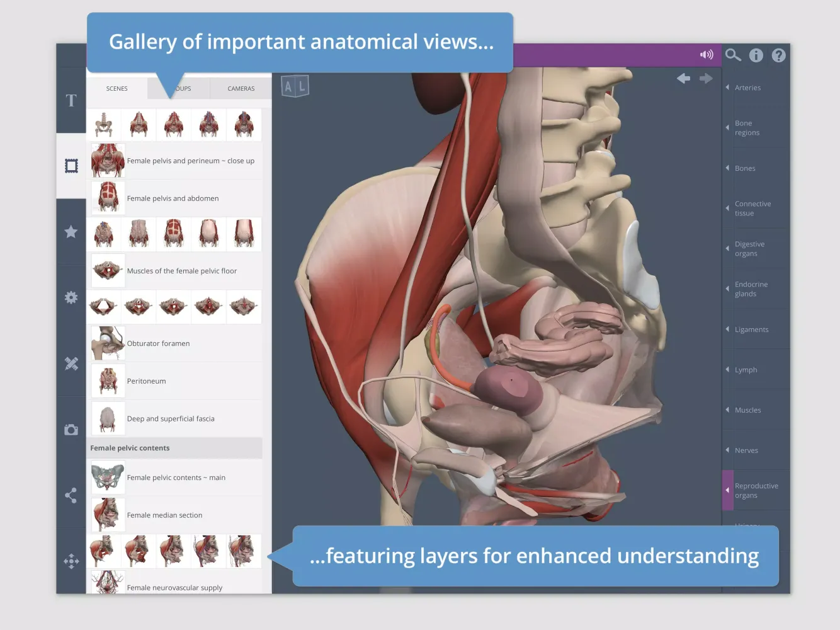Toggle the AL orientation cube

[295, 86]
